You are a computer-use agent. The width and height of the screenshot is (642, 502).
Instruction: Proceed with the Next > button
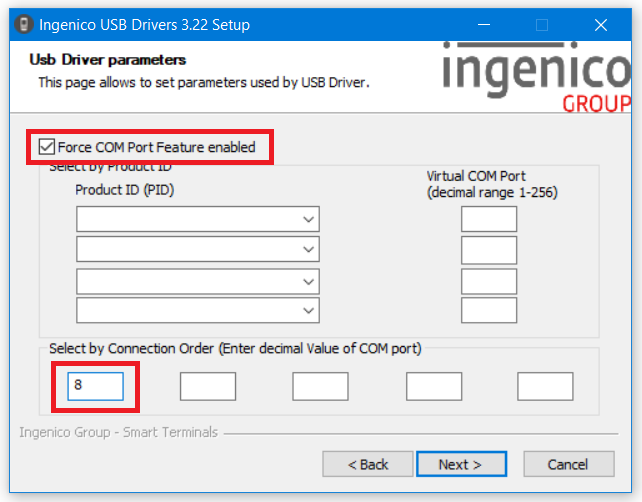(461, 464)
